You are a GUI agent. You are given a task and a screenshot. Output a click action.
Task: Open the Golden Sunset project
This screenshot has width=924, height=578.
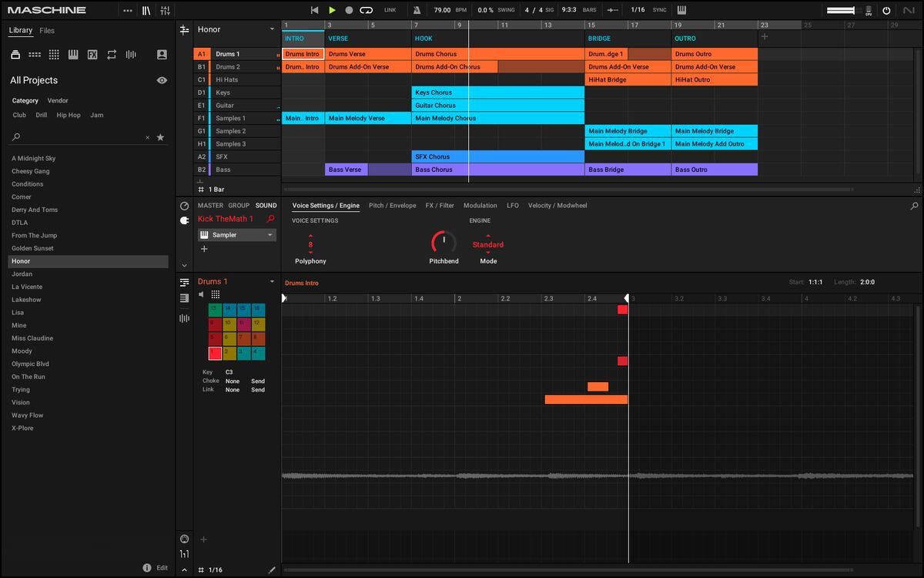point(32,248)
